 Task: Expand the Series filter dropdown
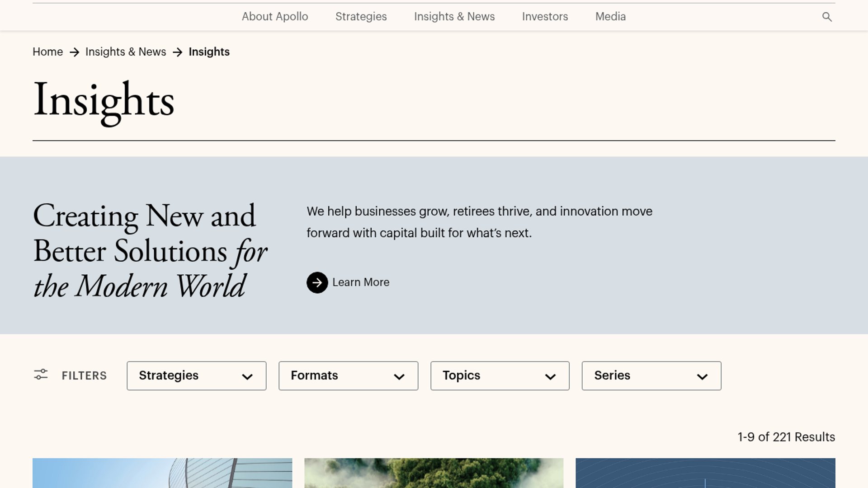[651, 375]
